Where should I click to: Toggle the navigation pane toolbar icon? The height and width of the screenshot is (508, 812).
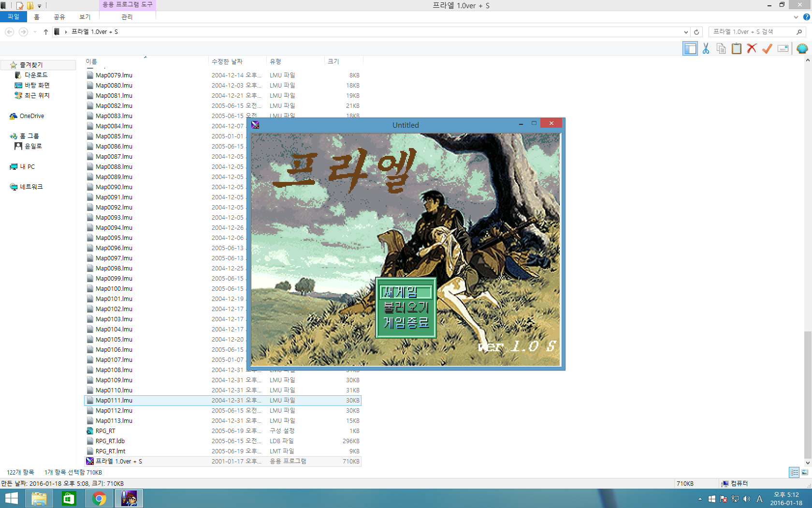(690, 49)
